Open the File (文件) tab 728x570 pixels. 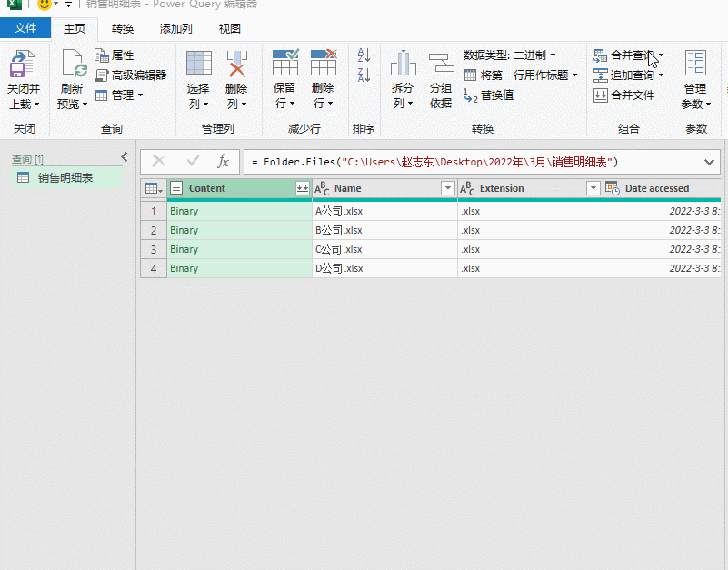click(25, 28)
